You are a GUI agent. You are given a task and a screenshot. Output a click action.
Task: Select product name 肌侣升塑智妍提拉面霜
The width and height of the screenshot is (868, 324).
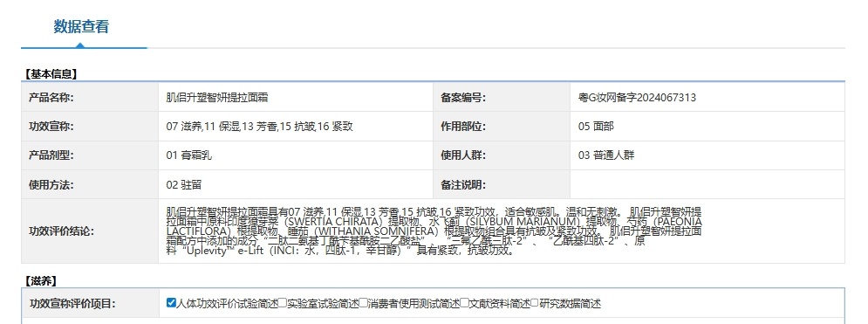tap(217, 98)
